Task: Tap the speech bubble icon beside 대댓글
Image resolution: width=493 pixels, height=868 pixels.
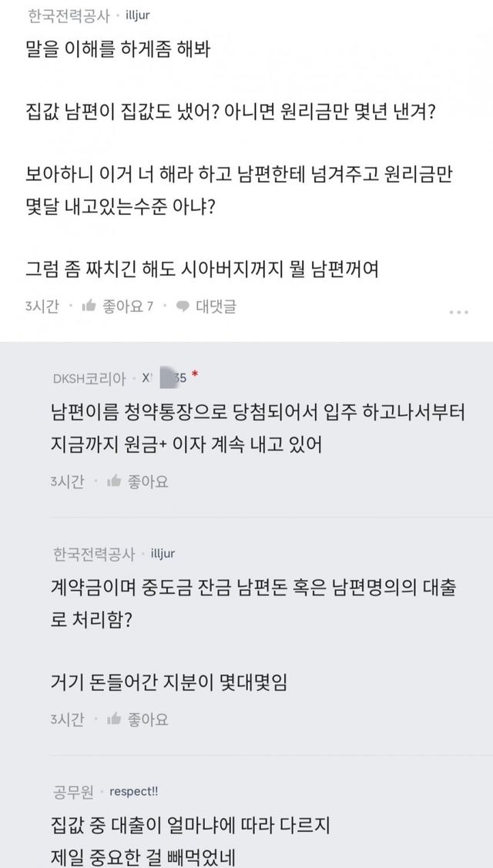Action: pos(183,307)
